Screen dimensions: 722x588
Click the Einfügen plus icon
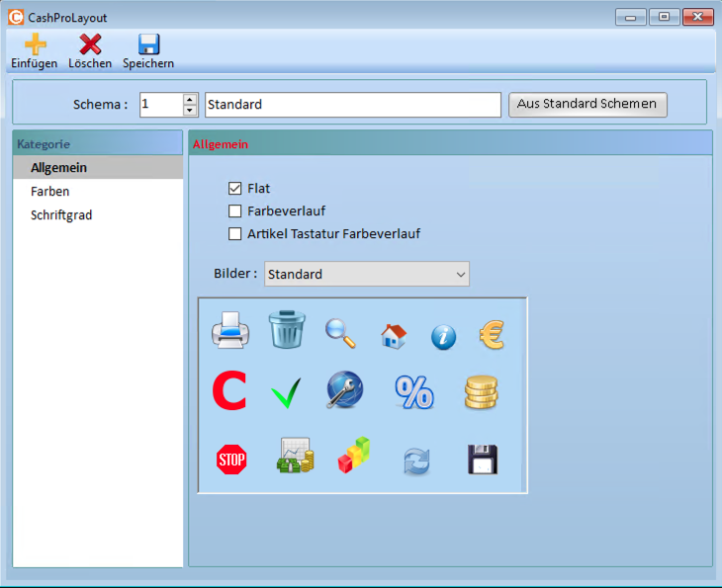coord(35,44)
